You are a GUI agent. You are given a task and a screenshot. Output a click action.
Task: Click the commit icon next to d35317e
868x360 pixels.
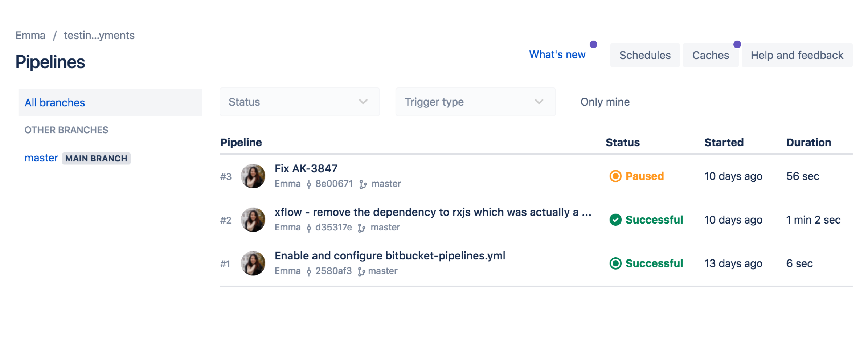click(x=309, y=228)
